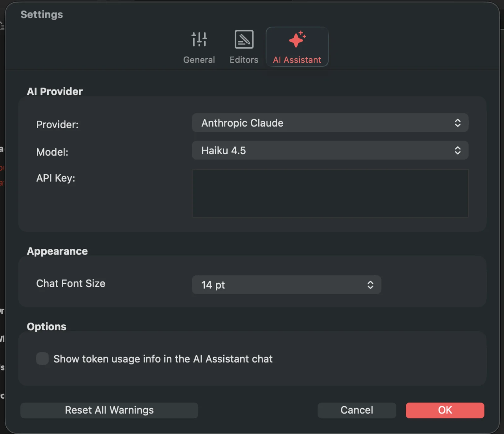Viewport: 504px width, 434px height.
Task: Click the 'Provider:' label
Action: pos(57,125)
